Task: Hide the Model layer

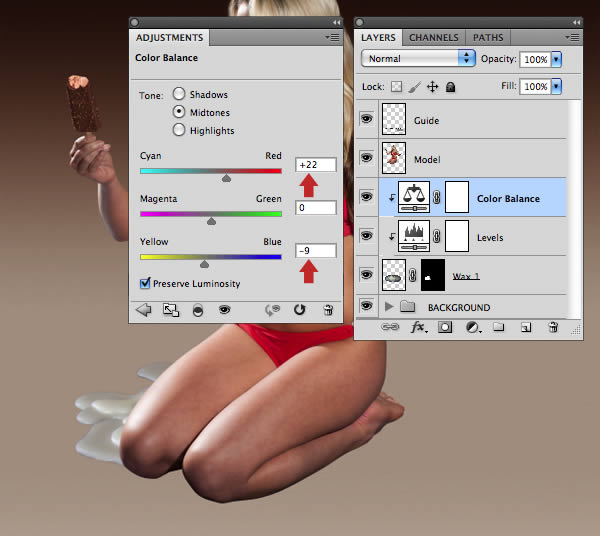Action: point(367,158)
